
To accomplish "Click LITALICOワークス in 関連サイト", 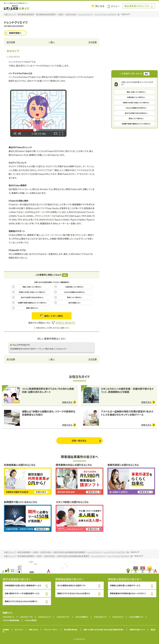I will 26,617.
